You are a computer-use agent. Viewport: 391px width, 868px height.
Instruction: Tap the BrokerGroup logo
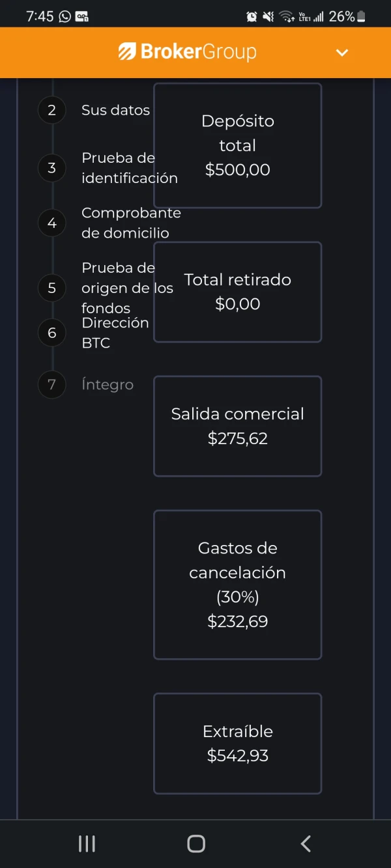point(188,52)
